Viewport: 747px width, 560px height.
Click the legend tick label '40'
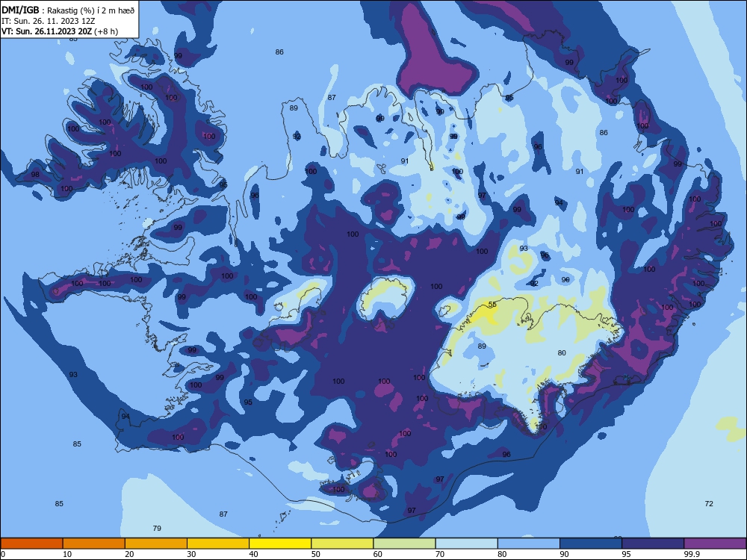tap(253, 554)
